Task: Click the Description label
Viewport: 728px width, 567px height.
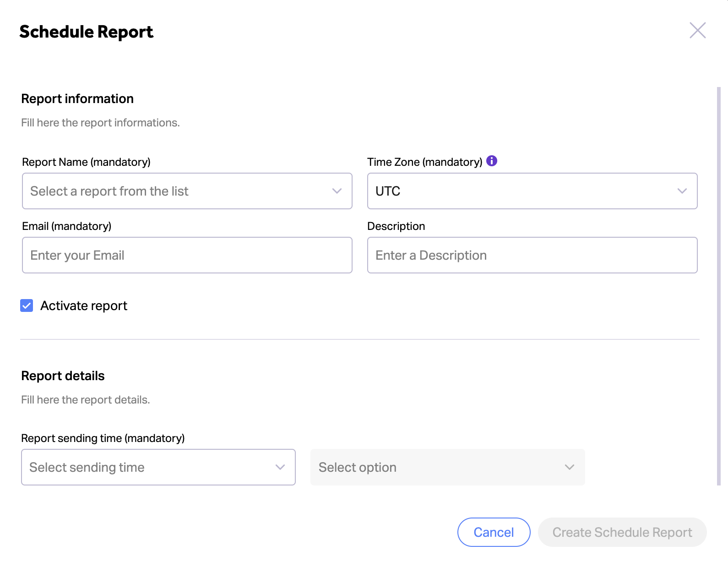Action: 396,226
